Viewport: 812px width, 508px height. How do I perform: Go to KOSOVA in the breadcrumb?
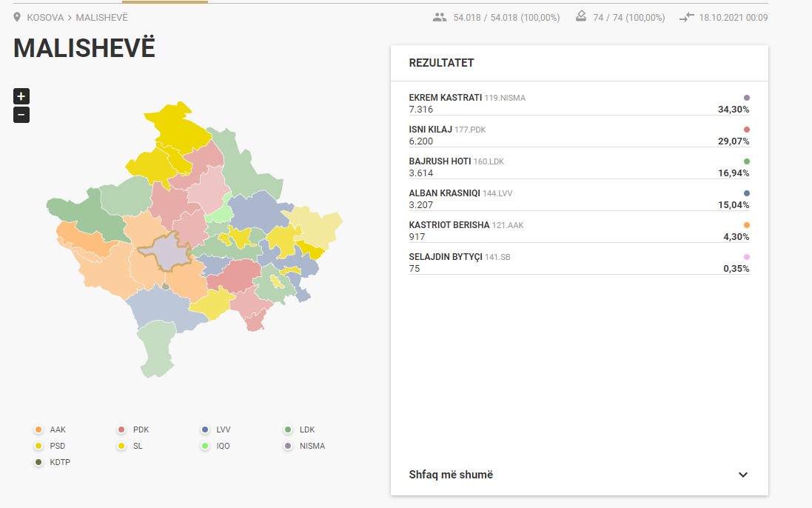click(45, 17)
